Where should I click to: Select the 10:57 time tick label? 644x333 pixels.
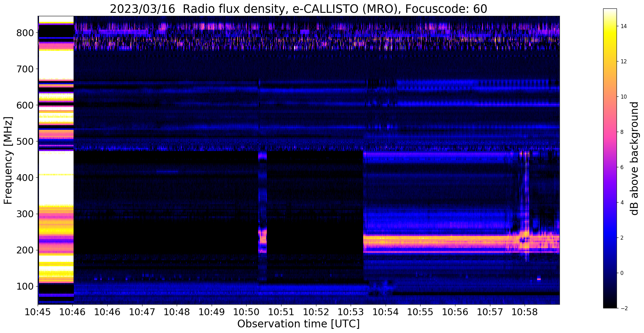[x=490, y=312]
